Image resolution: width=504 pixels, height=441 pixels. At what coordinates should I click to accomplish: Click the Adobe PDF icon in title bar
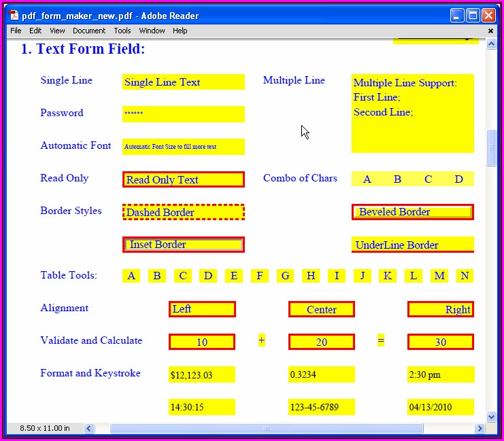point(14,15)
